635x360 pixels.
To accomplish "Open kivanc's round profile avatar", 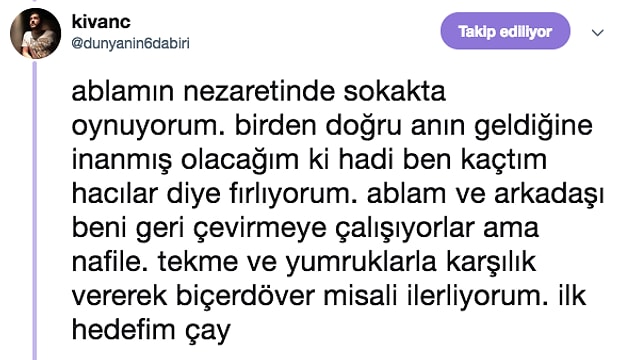I will (x=35, y=34).
